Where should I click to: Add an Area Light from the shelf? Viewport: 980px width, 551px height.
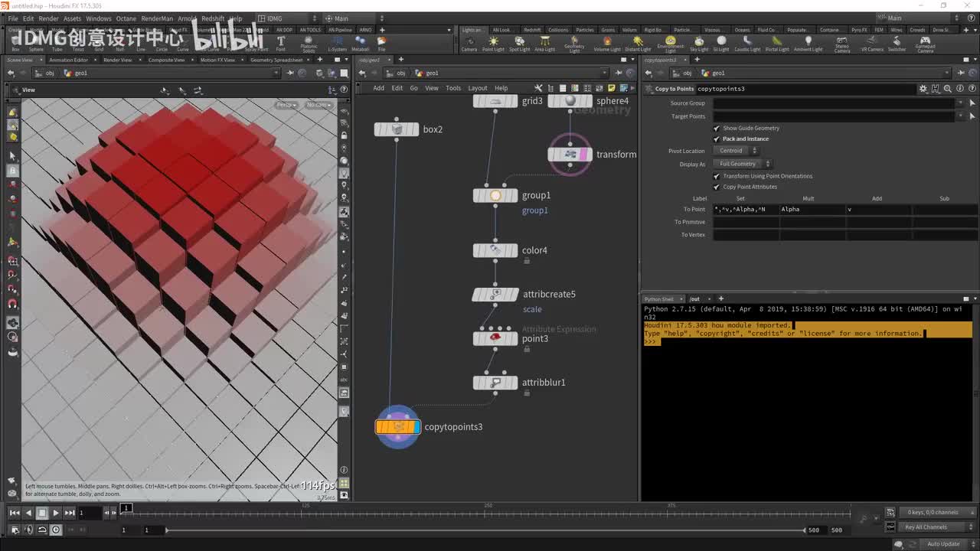click(x=544, y=43)
